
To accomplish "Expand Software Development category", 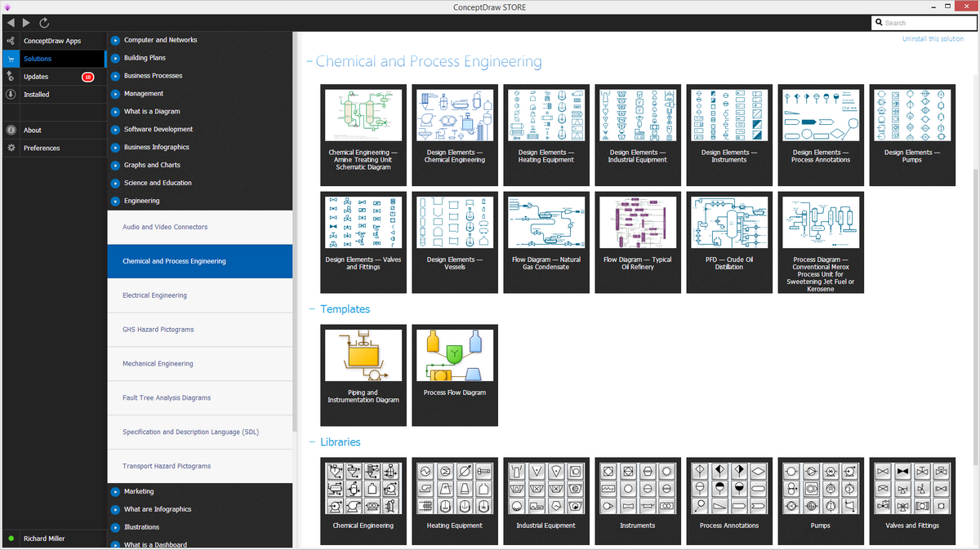I will click(116, 130).
